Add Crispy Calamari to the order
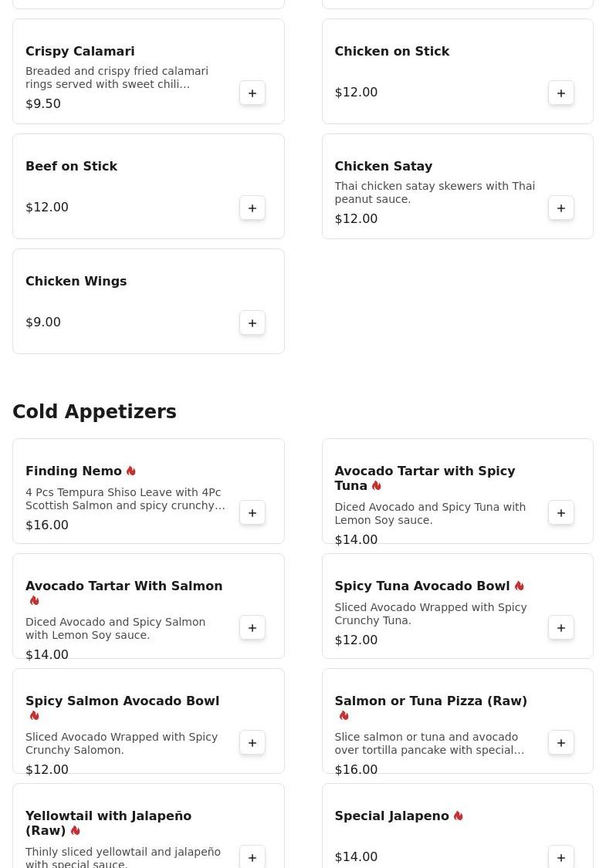Image resolution: width=606 pixels, height=868 pixels. coord(252,93)
